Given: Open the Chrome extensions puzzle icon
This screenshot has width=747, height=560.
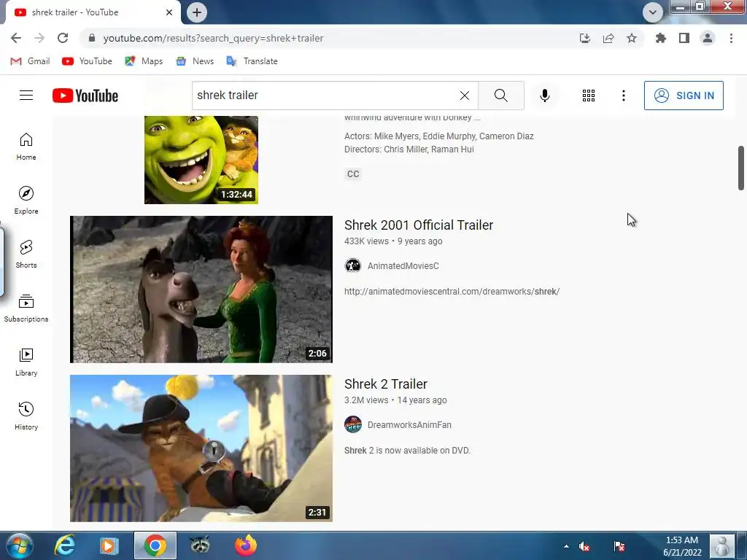Looking at the screenshot, I should (x=661, y=38).
